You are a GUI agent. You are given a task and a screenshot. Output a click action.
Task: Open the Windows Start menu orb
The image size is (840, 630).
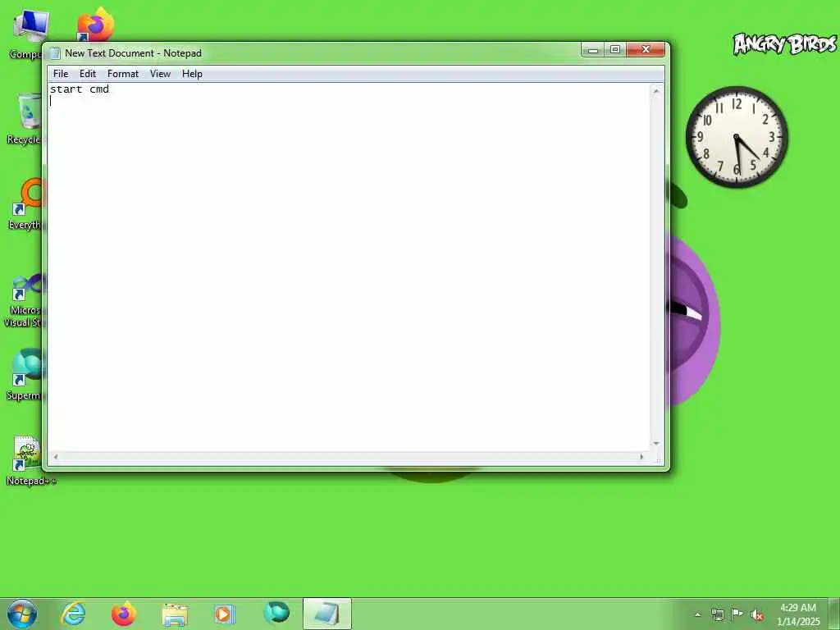(22, 614)
